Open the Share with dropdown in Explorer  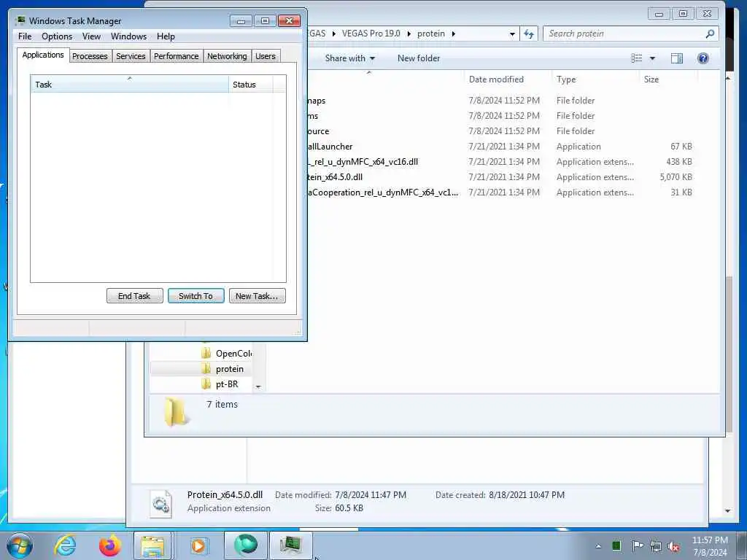pos(349,58)
